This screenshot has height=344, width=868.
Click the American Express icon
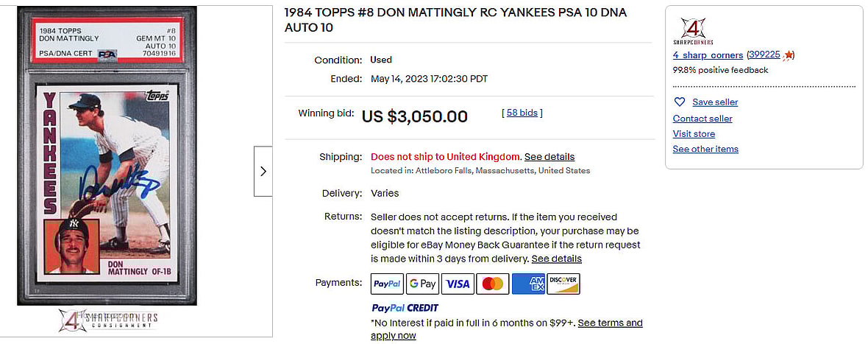pos(528,284)
